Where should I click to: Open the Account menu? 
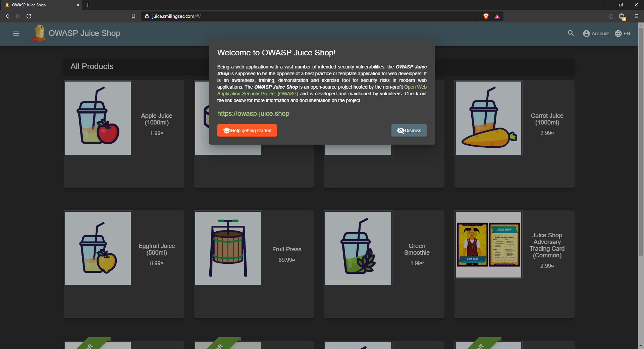point(596,34)
